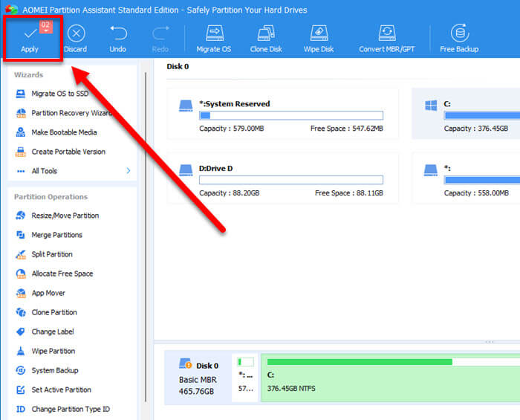Click 'Capacity : 88.20GB' text

[229, 193]
